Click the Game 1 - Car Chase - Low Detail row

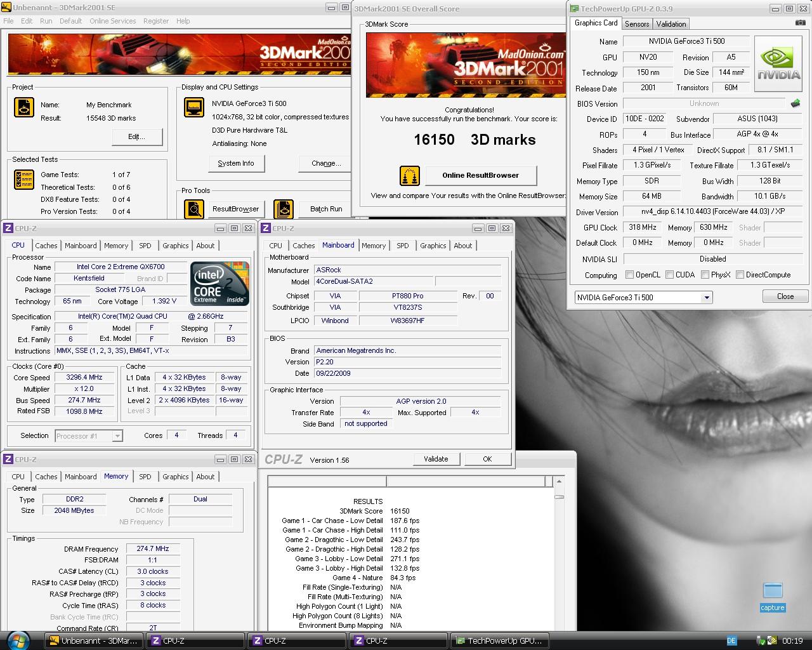click(x=351, y=521)
